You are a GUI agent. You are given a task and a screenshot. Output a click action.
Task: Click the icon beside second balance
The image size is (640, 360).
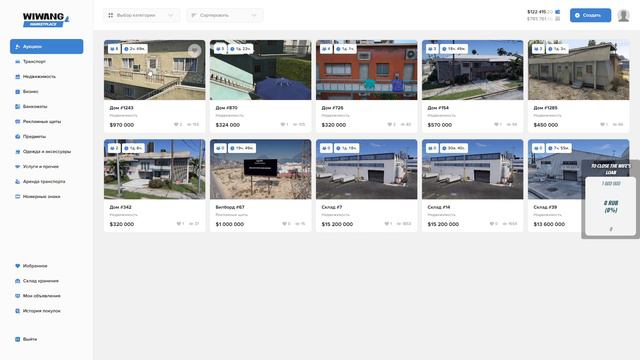pyautogui.click(x=558, y=19)
